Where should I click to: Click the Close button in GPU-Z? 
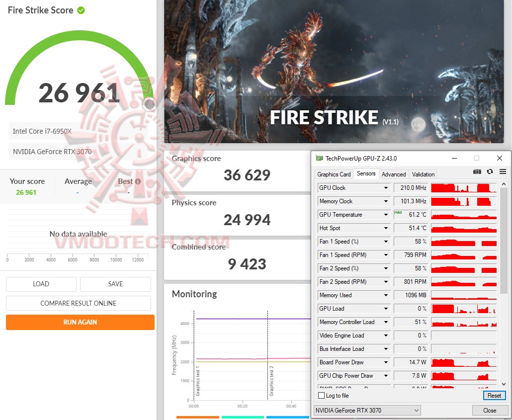click(x=490, y=410)
